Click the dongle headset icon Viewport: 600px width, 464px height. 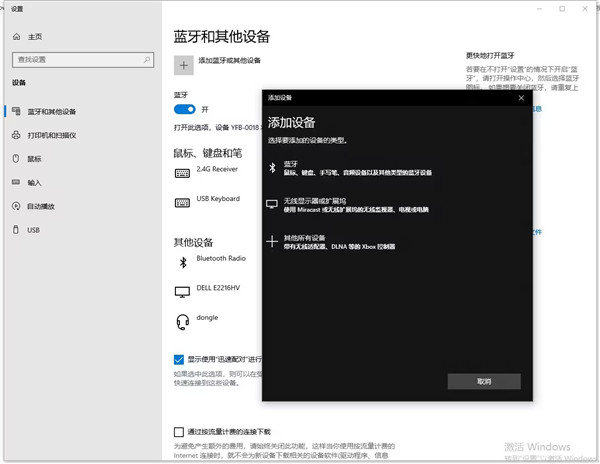tap(182, 321)
